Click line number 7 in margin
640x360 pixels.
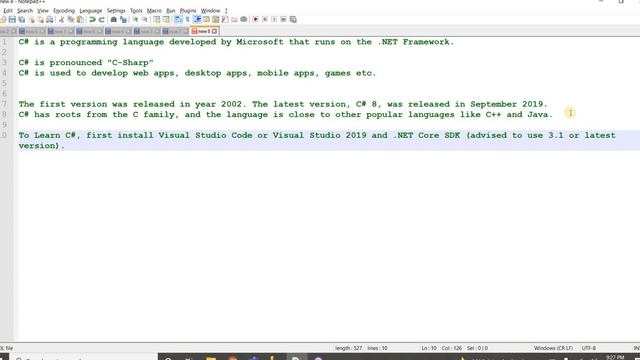(4, 104)
